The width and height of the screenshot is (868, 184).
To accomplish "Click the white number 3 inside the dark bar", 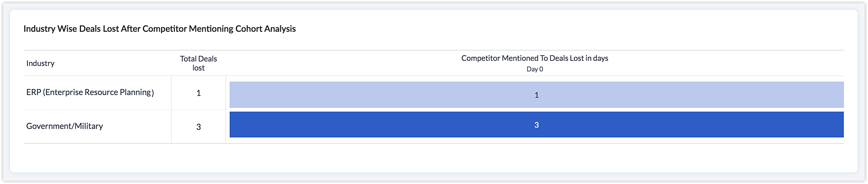I will 536,125.
